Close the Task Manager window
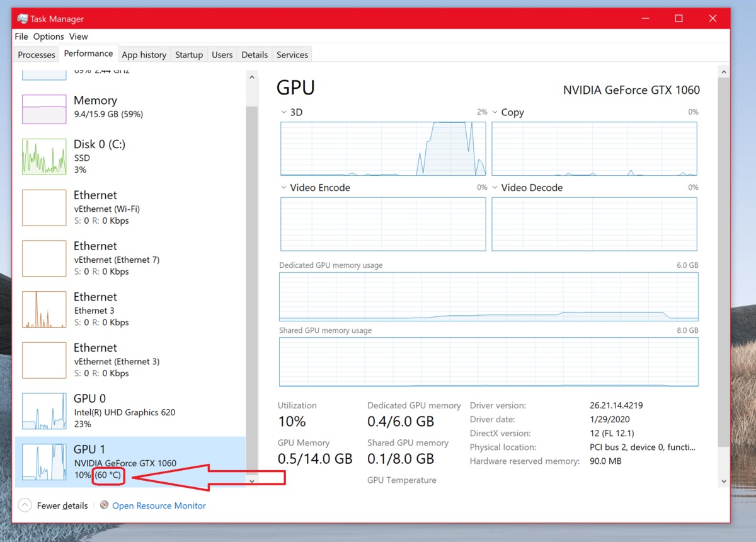The height and width of the screenshot is (542, 756). [x=713, y=19]
